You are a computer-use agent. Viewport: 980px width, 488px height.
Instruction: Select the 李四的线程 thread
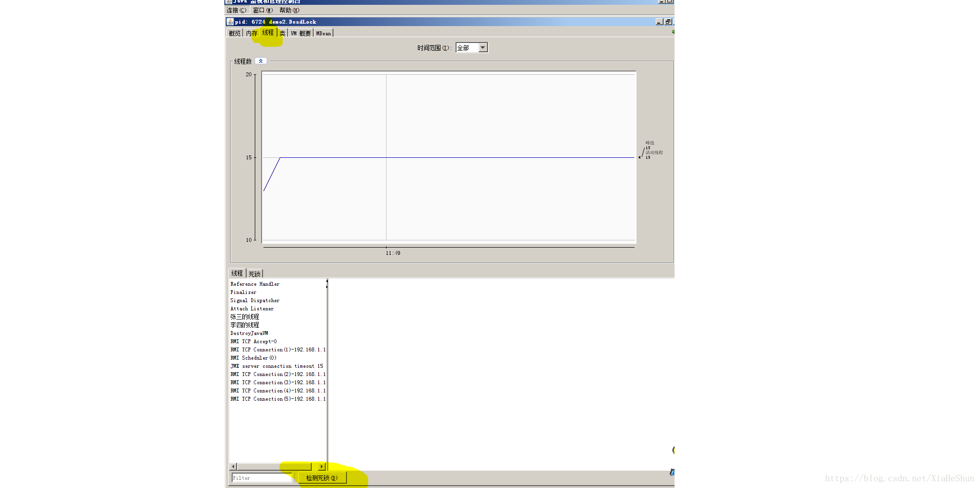tap(277, 325)
